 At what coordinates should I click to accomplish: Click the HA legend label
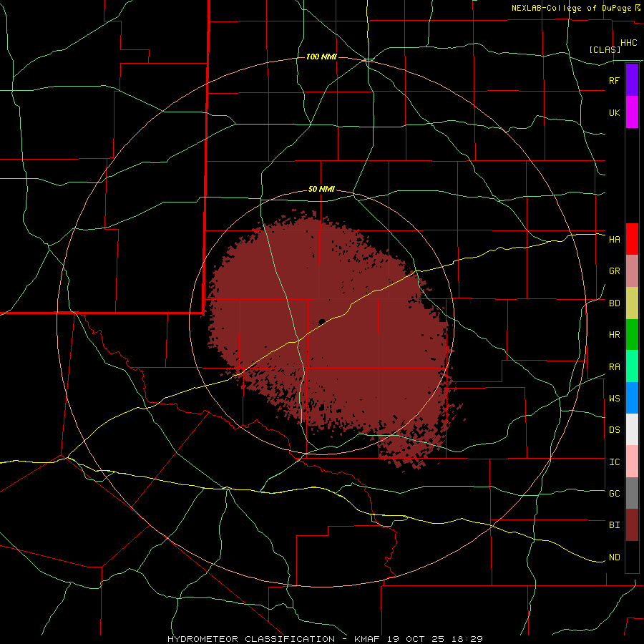[614, 240]
